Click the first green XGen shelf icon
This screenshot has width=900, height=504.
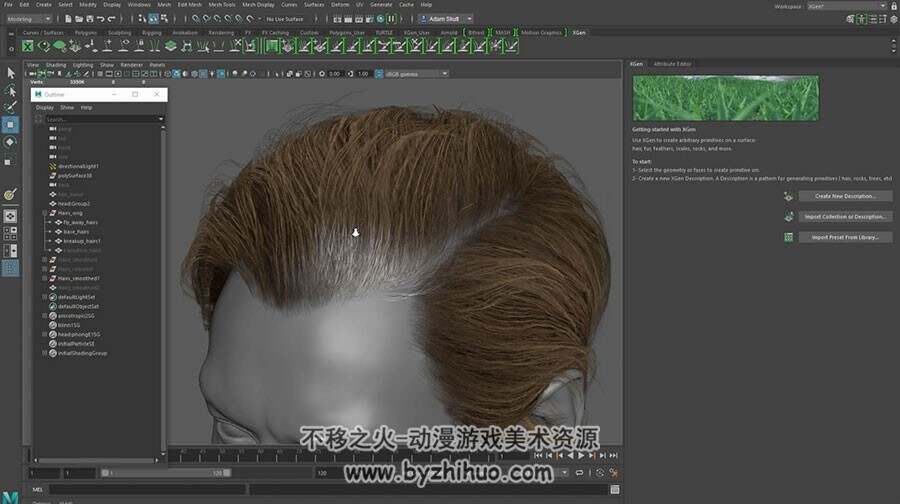(28, 46)
